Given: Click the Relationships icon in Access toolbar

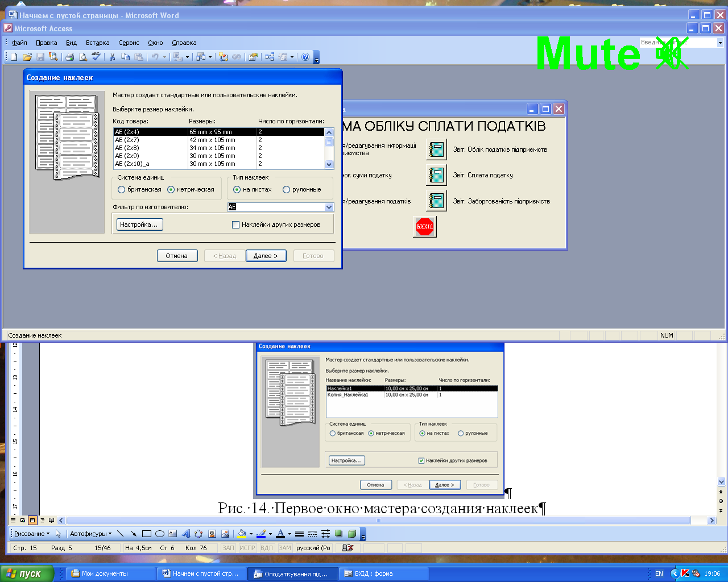Looking at the screenshot, I should tap(270, 57).
